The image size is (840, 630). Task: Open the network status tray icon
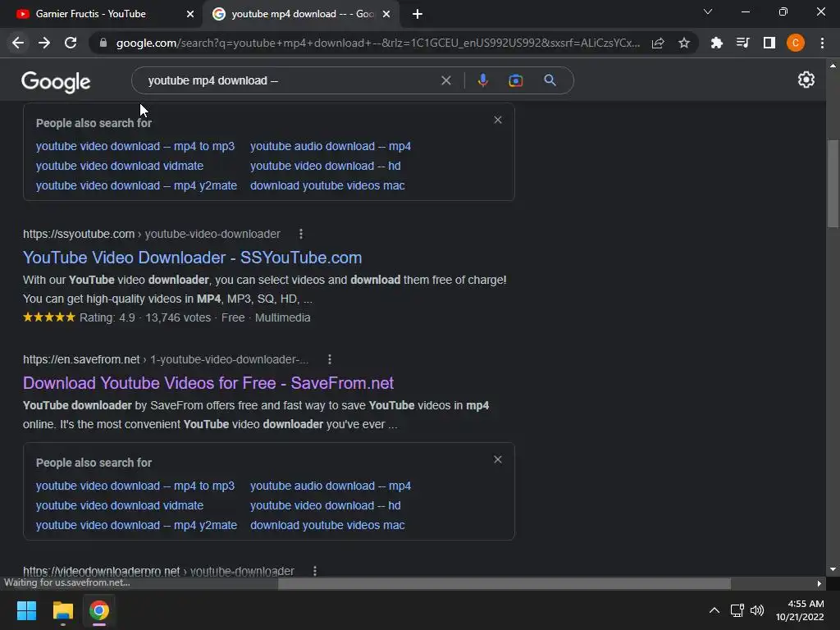(x=737, y=610)
